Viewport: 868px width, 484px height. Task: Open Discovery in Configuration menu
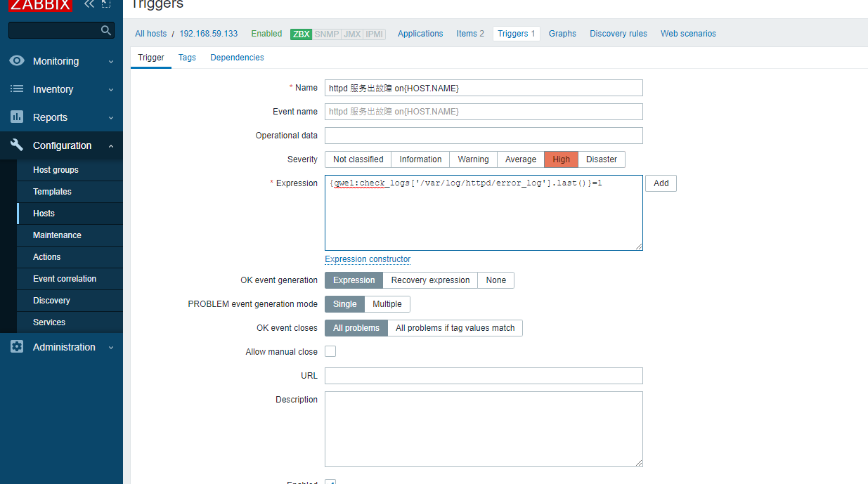[x=70, y=301]
